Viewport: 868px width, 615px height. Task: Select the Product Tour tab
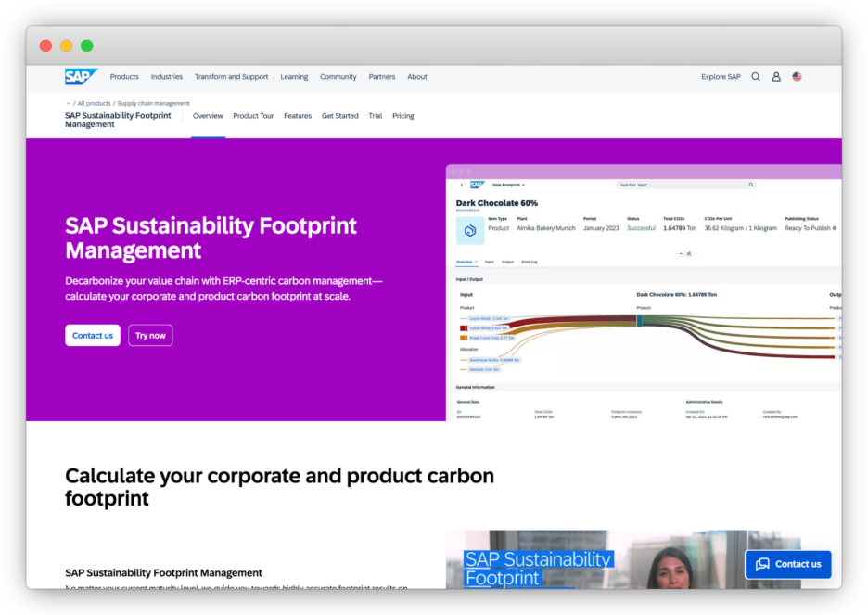(253, 116)
